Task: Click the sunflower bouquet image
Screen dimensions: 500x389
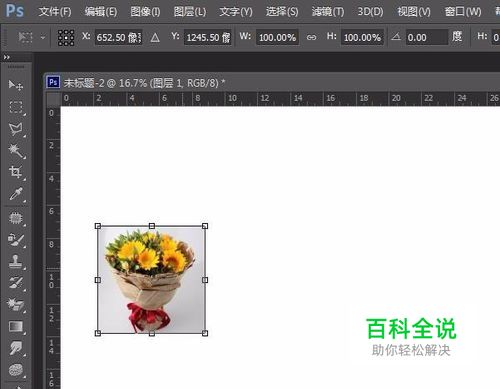Action: (151, 280)
